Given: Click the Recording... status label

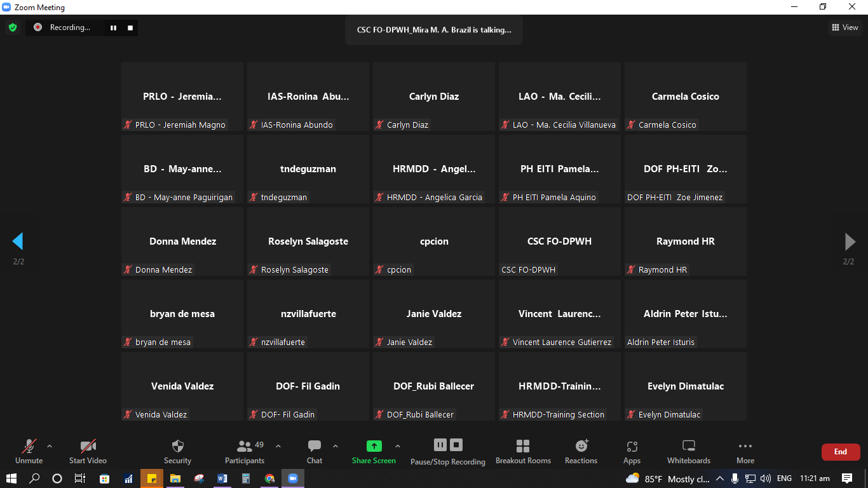Looking at the screenshot, I should (x=70, y=27).
